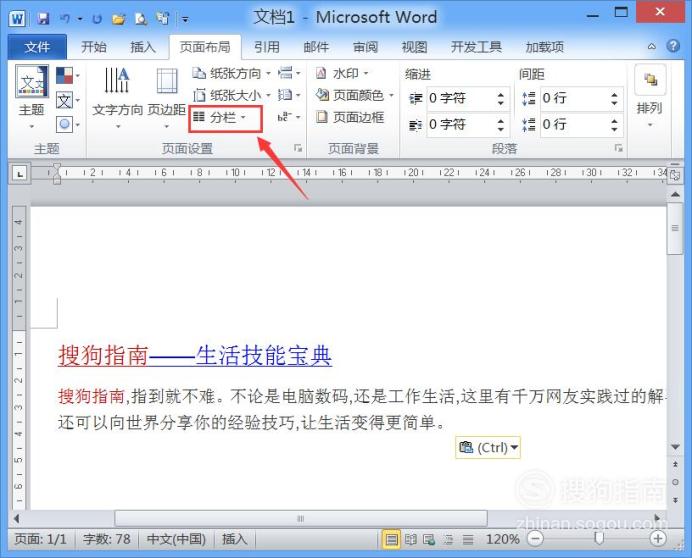Open the 主题 themes gallery button
692x558 pixels.
(31, 98)
